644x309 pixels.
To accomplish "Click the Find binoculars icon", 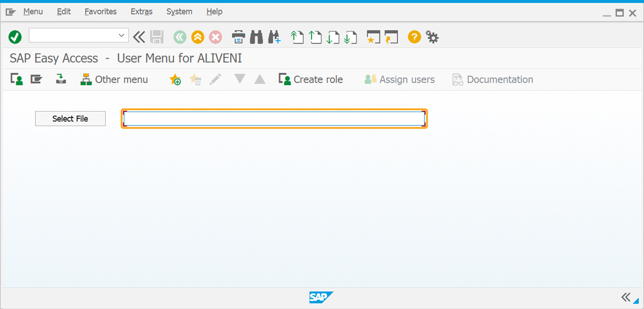I will (257, 37).
